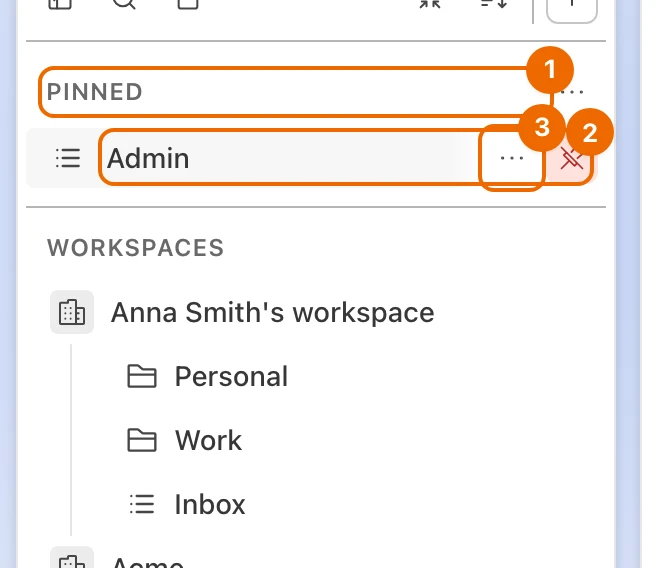Open the Inbox list

click(210, 504)
